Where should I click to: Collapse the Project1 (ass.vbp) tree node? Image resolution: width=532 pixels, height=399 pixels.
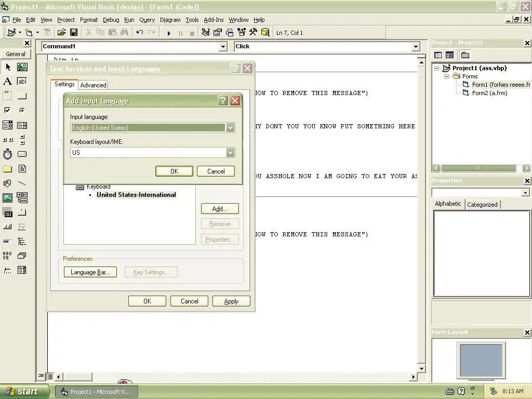pyautogui.click(x=437, y=68)
